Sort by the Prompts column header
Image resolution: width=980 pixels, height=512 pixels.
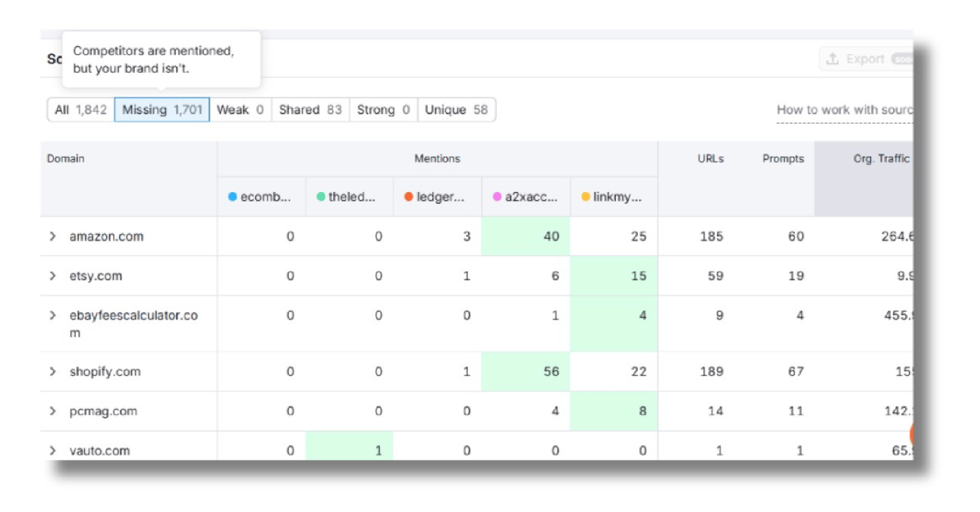[782, 159]
